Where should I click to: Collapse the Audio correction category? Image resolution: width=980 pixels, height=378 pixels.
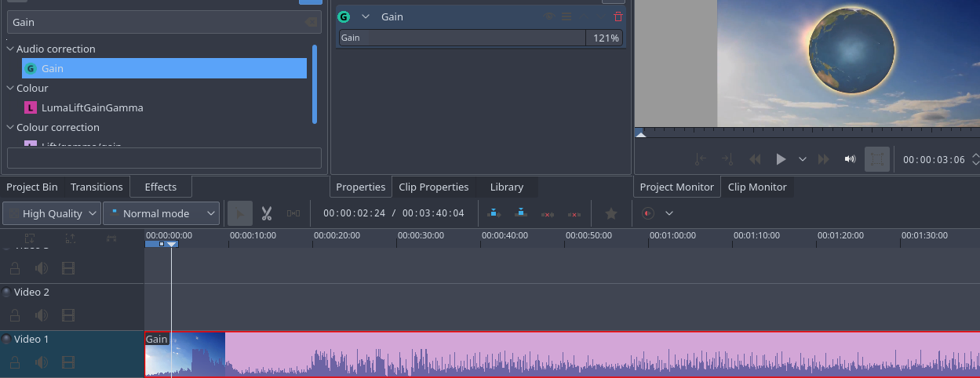(10, 49)
